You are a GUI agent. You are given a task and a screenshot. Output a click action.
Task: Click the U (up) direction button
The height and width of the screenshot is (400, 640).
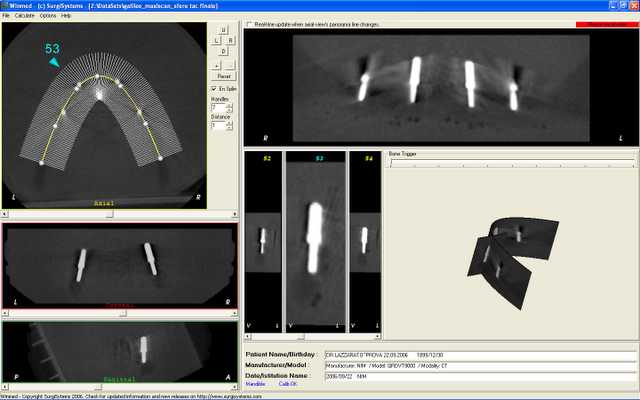coord(223,30)
